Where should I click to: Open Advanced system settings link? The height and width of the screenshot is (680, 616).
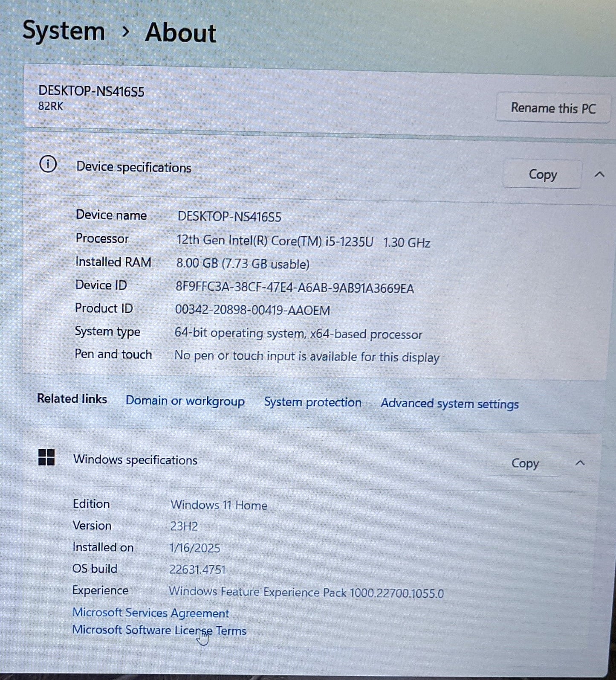click(x=450, y=404)
